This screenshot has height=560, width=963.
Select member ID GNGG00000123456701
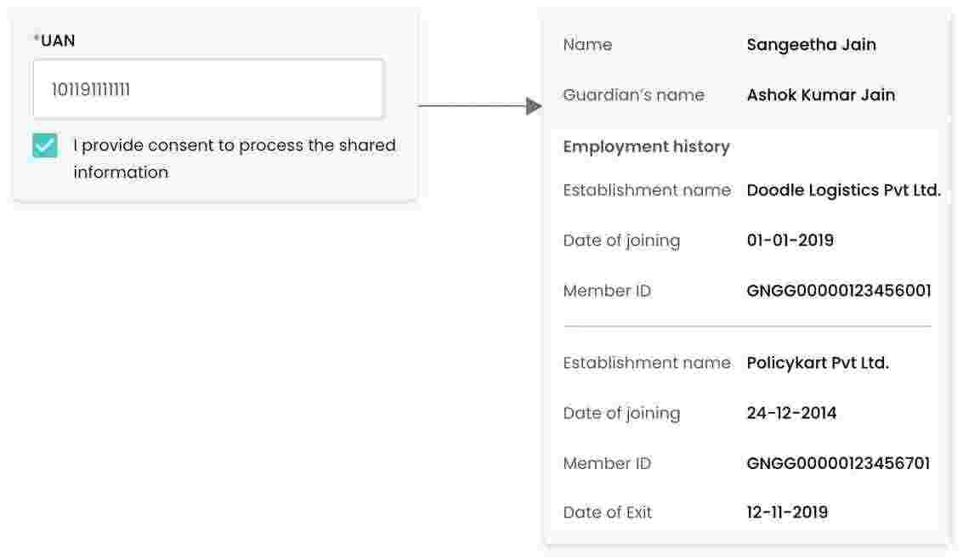click(x=838, y=463)
